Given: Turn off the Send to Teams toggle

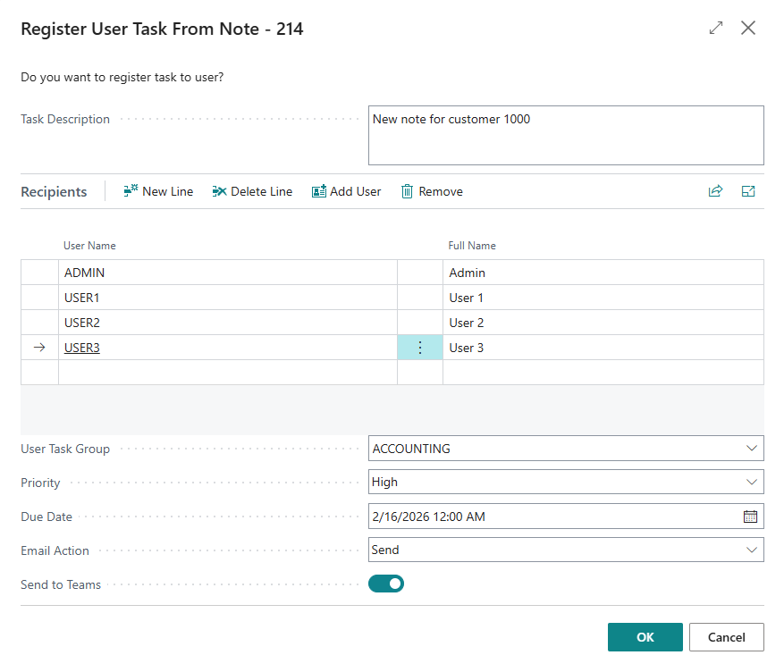Looking at the screenshot, I should pos(386,584).
